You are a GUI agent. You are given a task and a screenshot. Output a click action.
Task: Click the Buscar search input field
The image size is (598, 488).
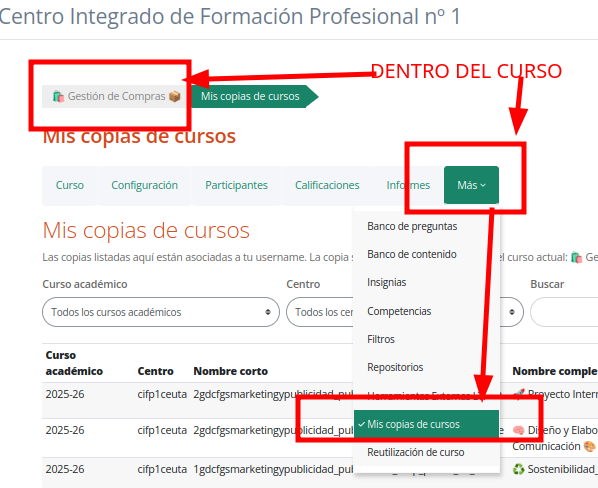point(564,312)
